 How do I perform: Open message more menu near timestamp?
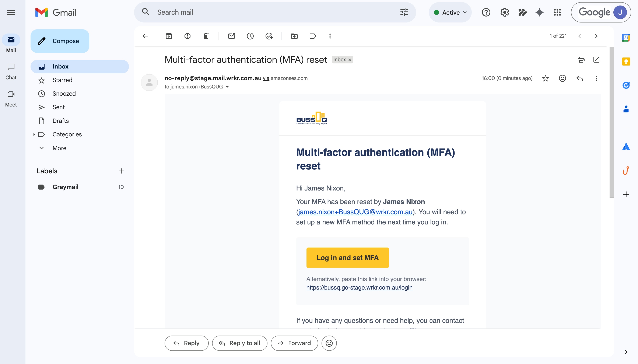click(596, 78)
